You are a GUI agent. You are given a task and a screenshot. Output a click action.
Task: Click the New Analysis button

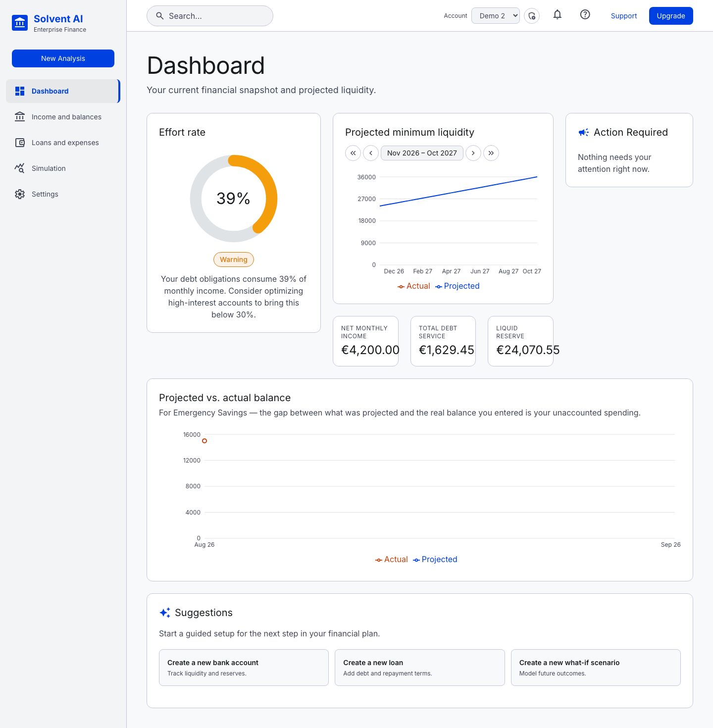coord(63,58)
